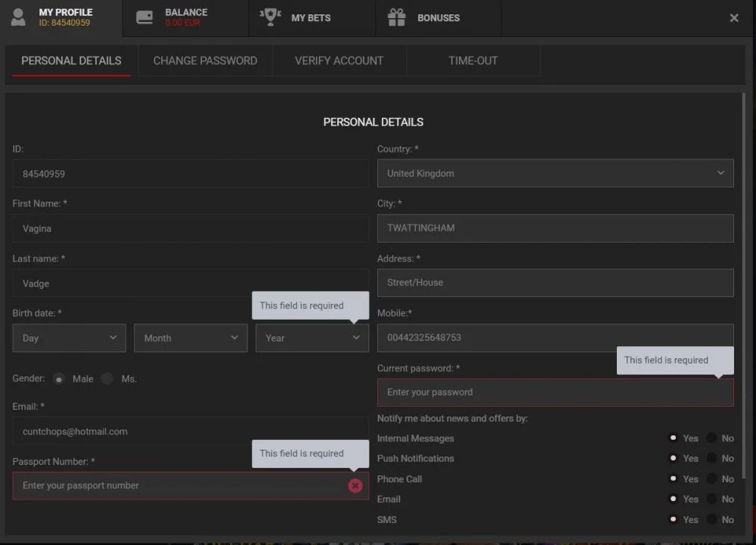Click the required-field tooltip above Passport Number
The image size is (756, 545).
click(x=310, y=454)
